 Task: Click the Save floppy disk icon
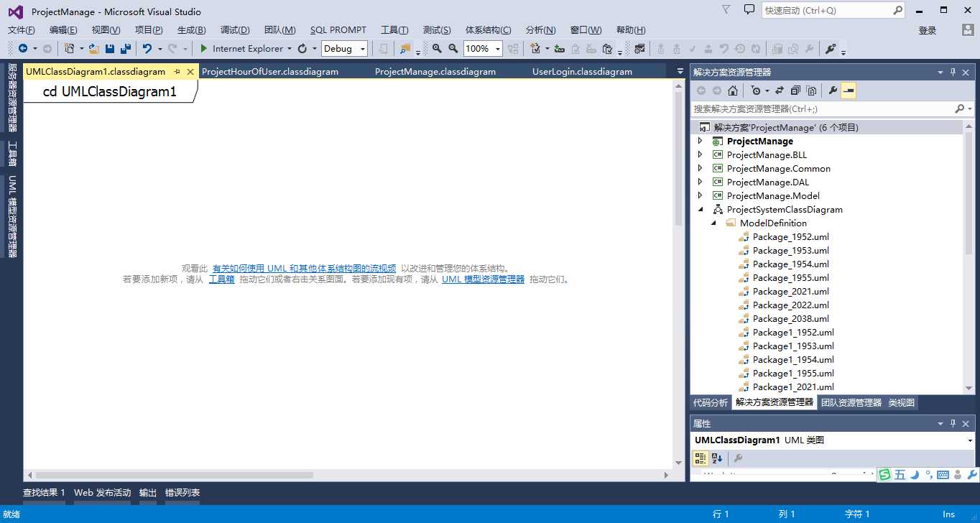(110, 48)
